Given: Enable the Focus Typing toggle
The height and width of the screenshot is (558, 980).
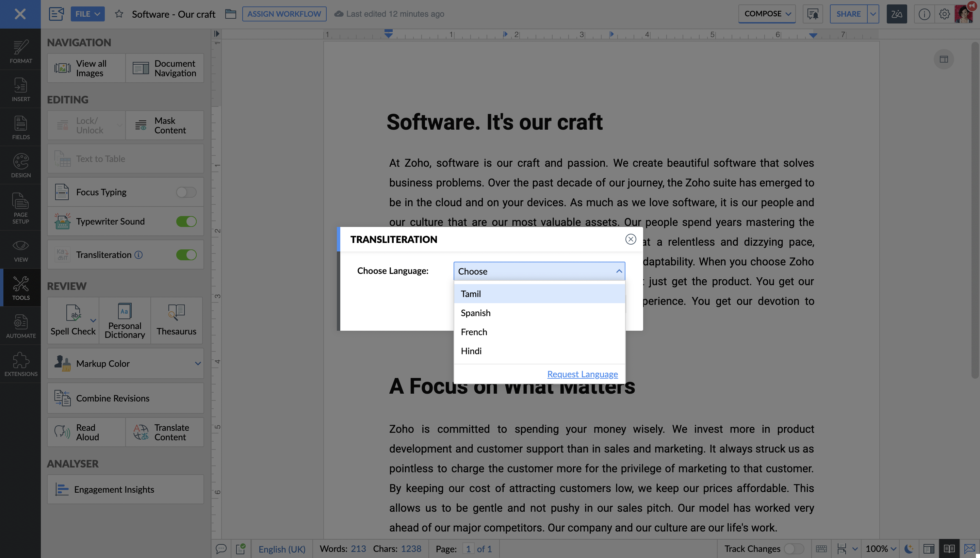Looking at the screenshot, I should pyautogui.click(x=186, y=192).
